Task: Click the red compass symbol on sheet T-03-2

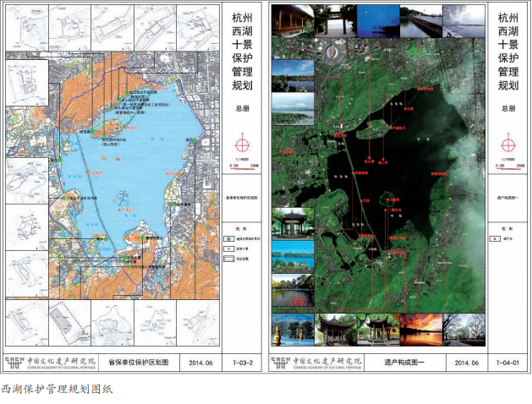Action: point(242,145)
